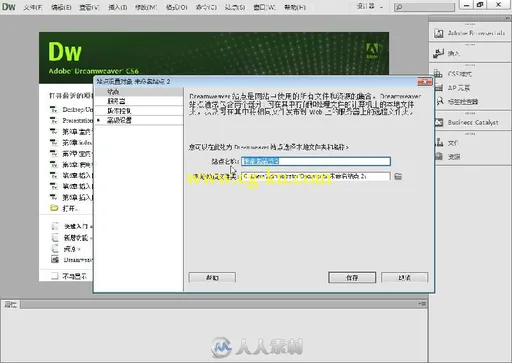Open the 插入(I) menu
The width and height of the screenshot is (512, 363).
click(117, 7)
